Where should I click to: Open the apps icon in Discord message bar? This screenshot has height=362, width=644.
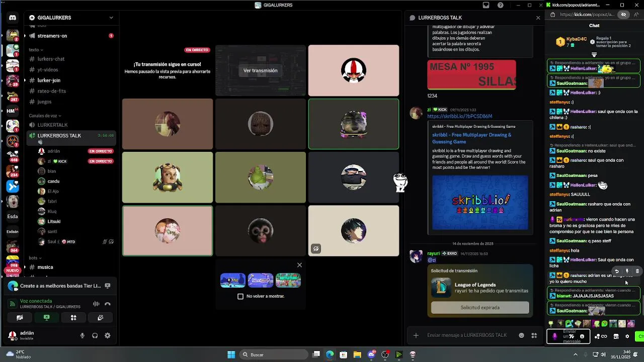pos(534,335)
